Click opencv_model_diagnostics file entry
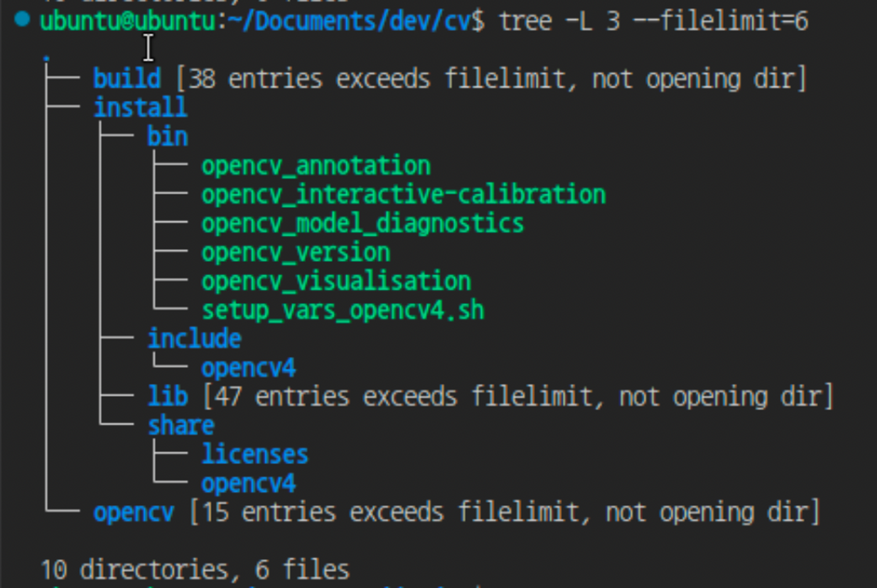Viewport: 877px width, 588px height. (363, 223)
